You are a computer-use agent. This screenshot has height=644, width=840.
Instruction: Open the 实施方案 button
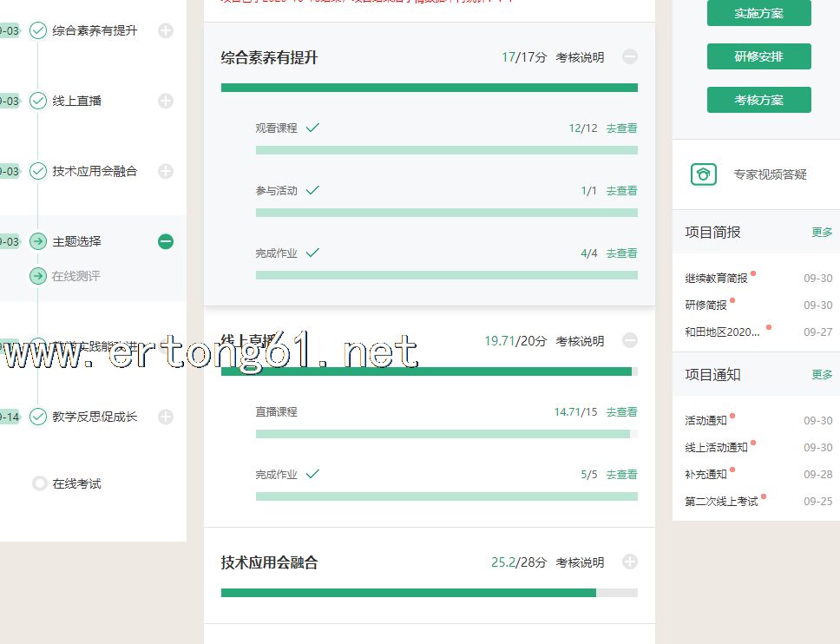click(x=758, y=14)
